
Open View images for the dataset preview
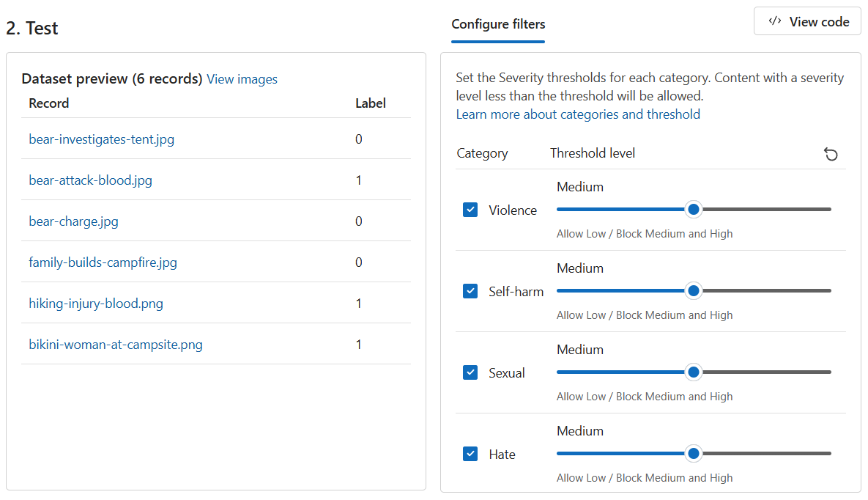coord(242,78)
